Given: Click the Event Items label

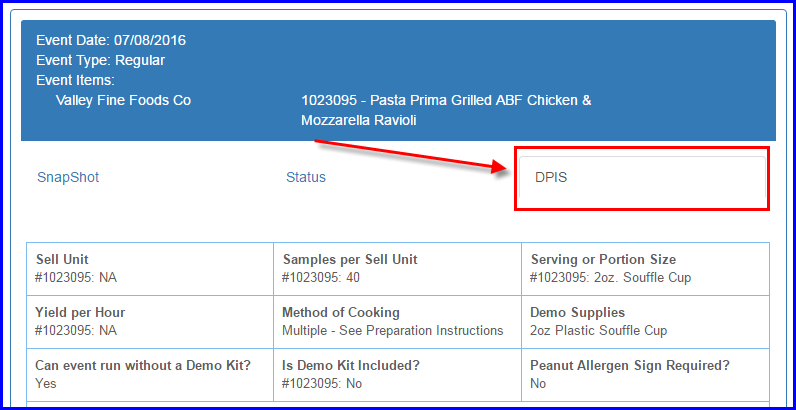Looking at the screenshot, I should (x=75, y=80).
